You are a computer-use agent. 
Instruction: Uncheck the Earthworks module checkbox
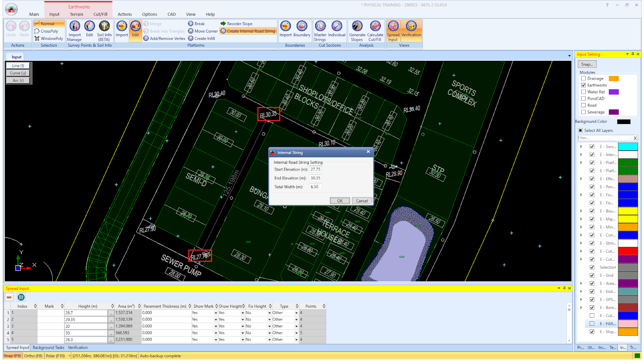coord(583,85)
